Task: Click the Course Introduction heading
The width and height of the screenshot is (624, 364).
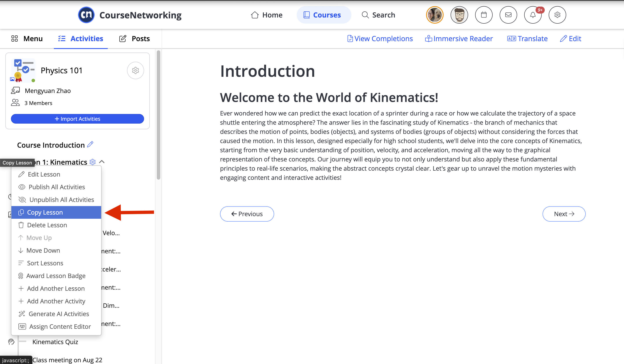Action: click(51, 145)
